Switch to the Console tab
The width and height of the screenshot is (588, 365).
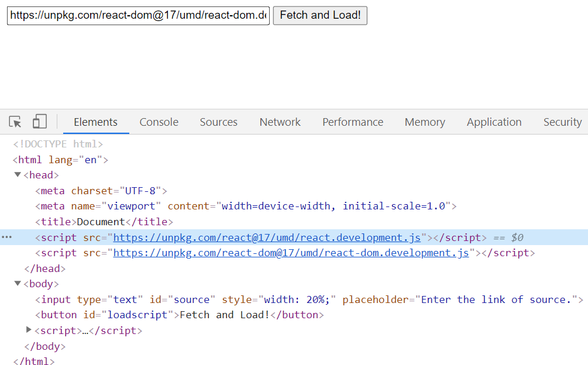tap(159, 122)
